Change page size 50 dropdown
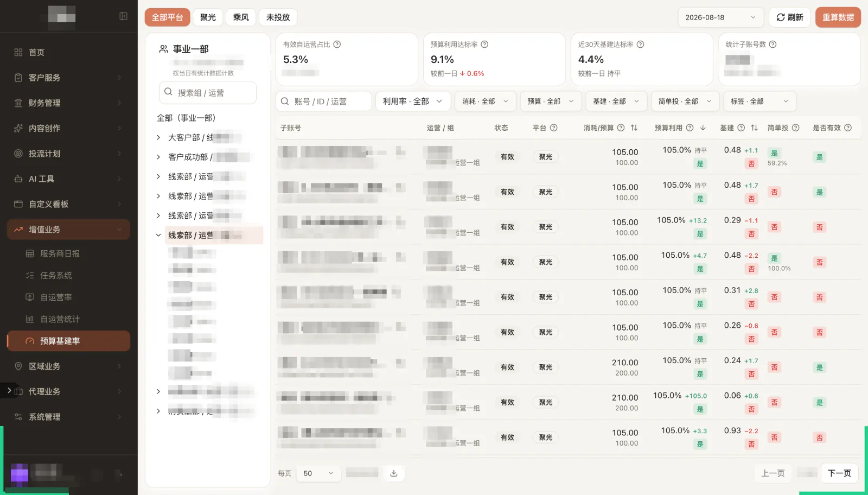868x495 pixels. click(x=318, y=473)
